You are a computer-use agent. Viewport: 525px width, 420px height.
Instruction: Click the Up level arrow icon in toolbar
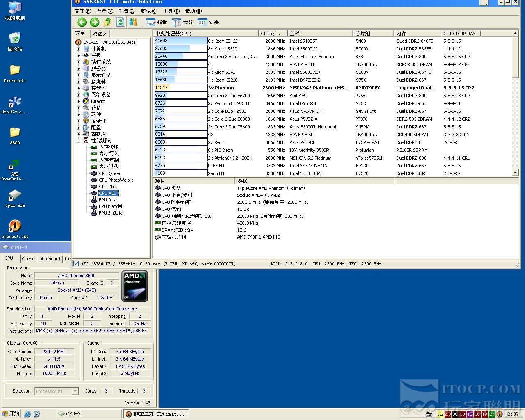click(x=107, y=22)
